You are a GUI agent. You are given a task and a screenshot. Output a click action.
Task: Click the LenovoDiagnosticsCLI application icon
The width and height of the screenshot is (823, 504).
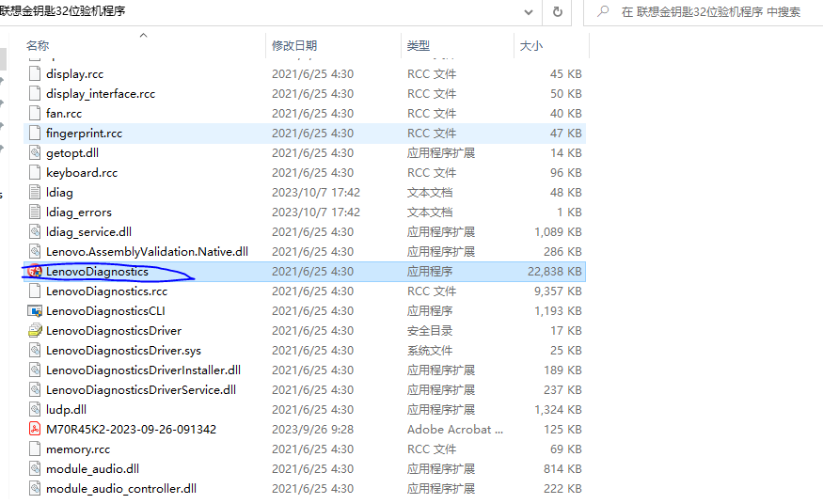[35, 311]
